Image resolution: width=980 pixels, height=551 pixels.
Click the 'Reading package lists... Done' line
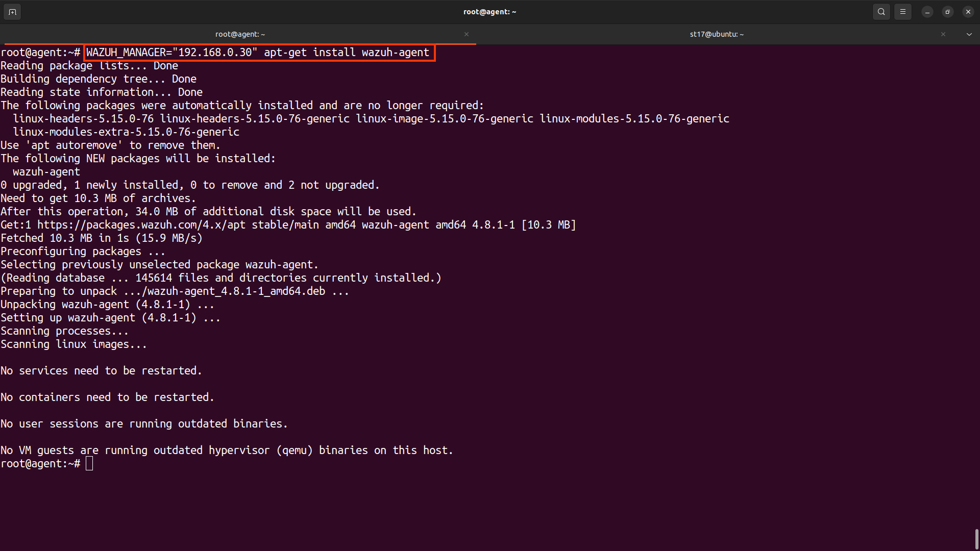(89, 66)
